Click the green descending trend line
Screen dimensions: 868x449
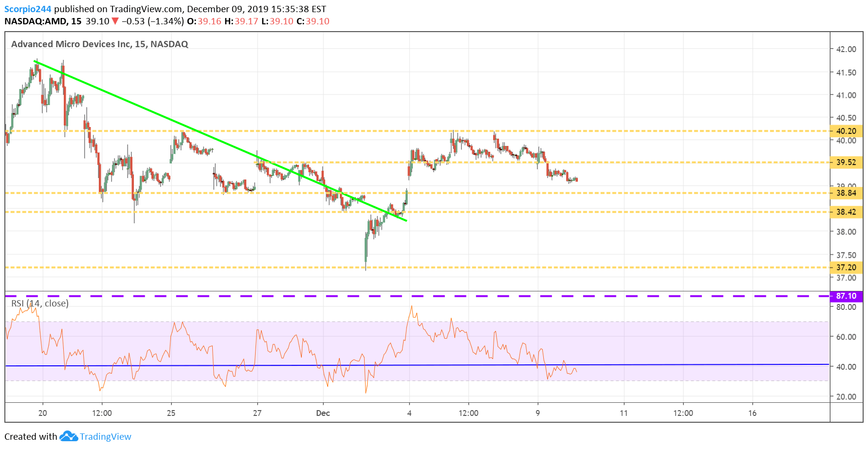[x=220, y=141]
